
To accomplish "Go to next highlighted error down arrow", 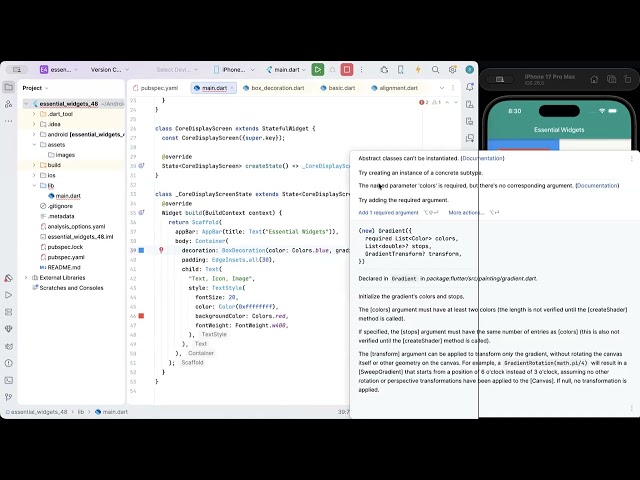I will click(x=456, y=102).
